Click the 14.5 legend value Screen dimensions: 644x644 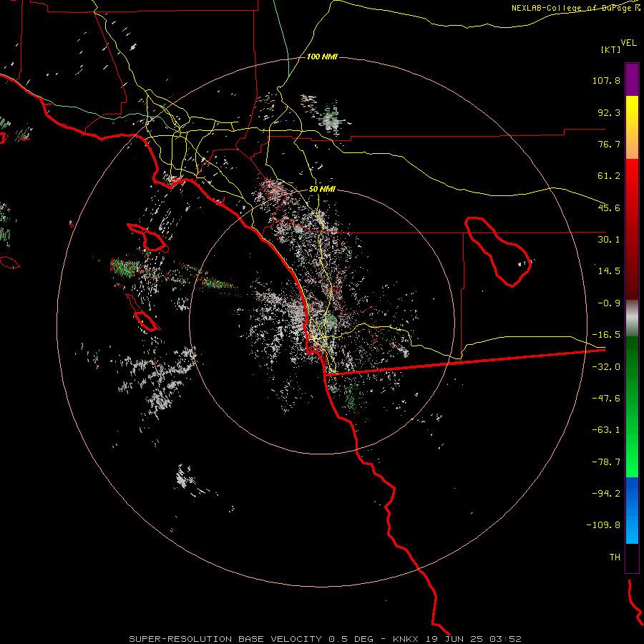pos(609,271)
